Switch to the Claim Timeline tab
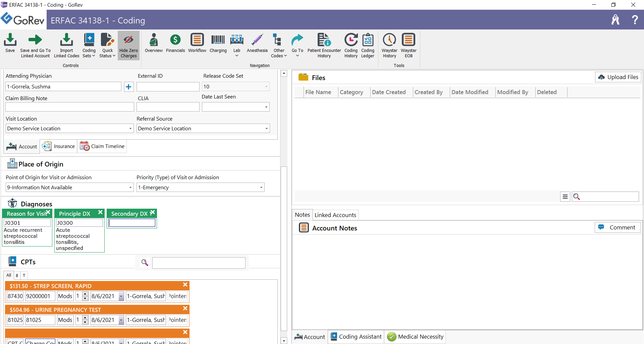 point(102,146)
